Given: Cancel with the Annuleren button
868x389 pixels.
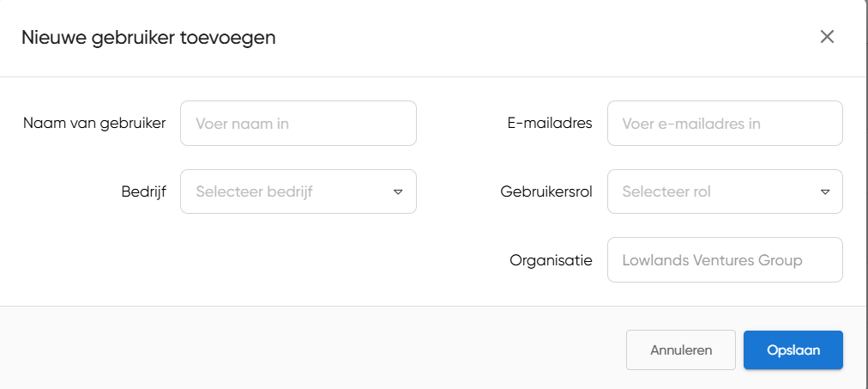Looking at the screenshot, I should coord(680,350).
